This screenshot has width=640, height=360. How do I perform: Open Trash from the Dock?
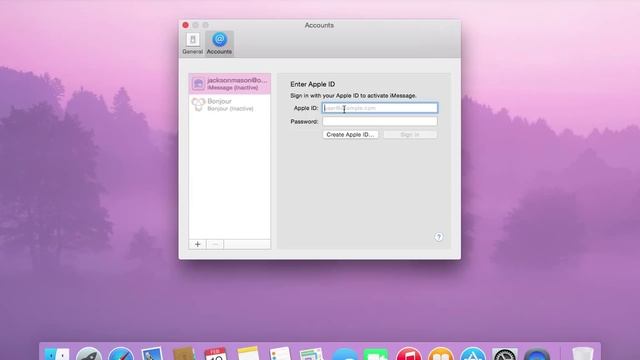[x=582, y=354]
